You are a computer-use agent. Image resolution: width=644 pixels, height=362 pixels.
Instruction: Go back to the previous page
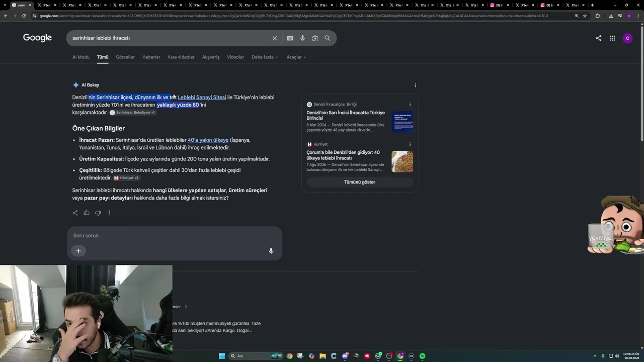click(x=6, y=16)
